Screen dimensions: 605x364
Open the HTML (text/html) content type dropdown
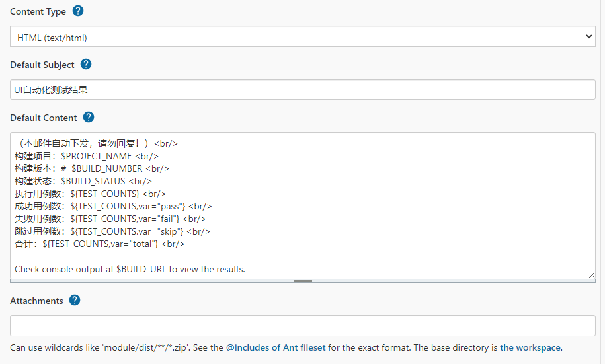(x=302, y=37)
